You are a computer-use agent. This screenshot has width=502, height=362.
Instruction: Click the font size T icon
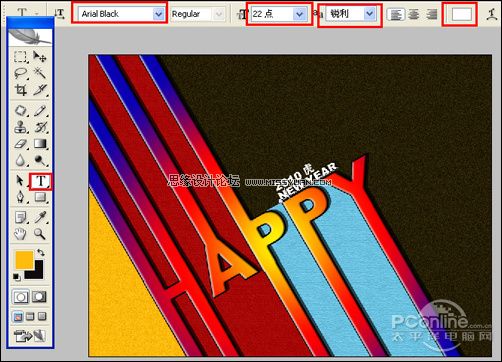pos(243,14)
